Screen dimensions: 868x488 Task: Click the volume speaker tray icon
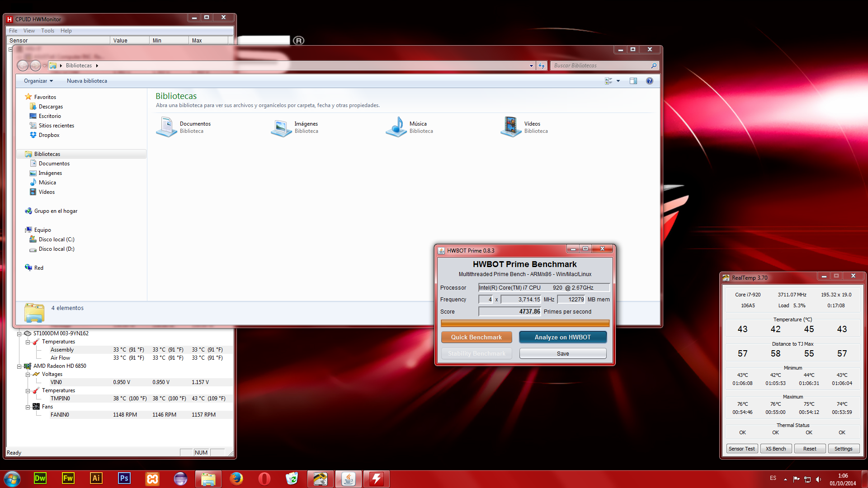pos(818,479)
